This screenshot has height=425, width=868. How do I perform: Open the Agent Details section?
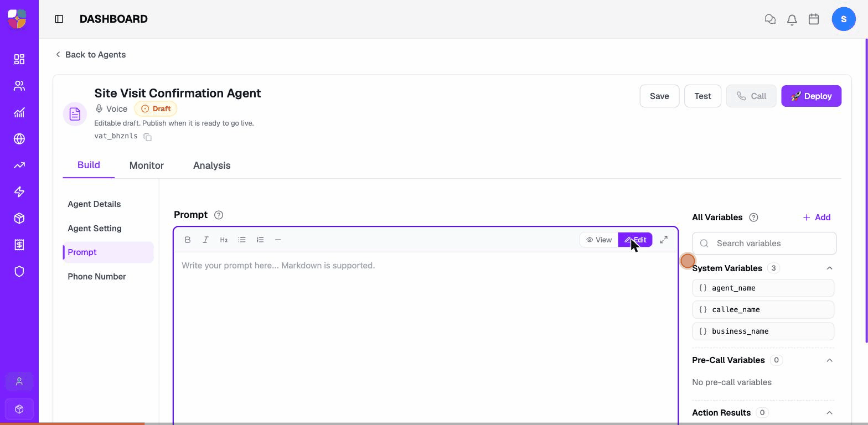[94, 204]
